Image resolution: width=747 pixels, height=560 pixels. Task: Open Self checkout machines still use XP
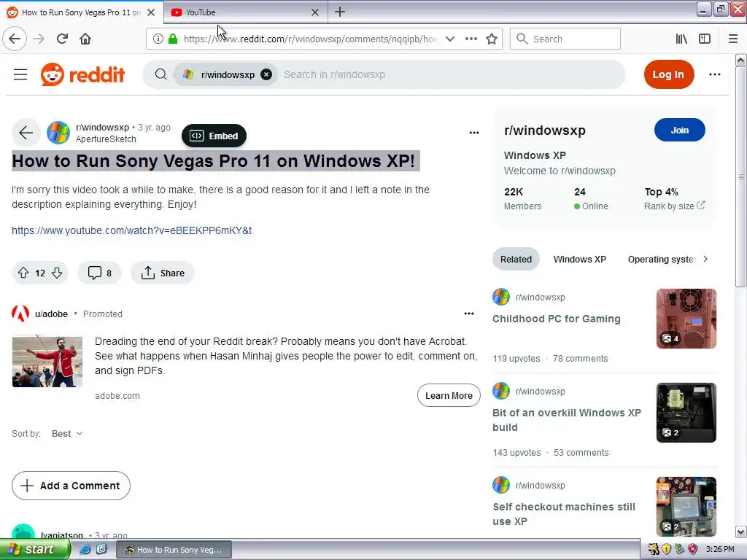564,514
